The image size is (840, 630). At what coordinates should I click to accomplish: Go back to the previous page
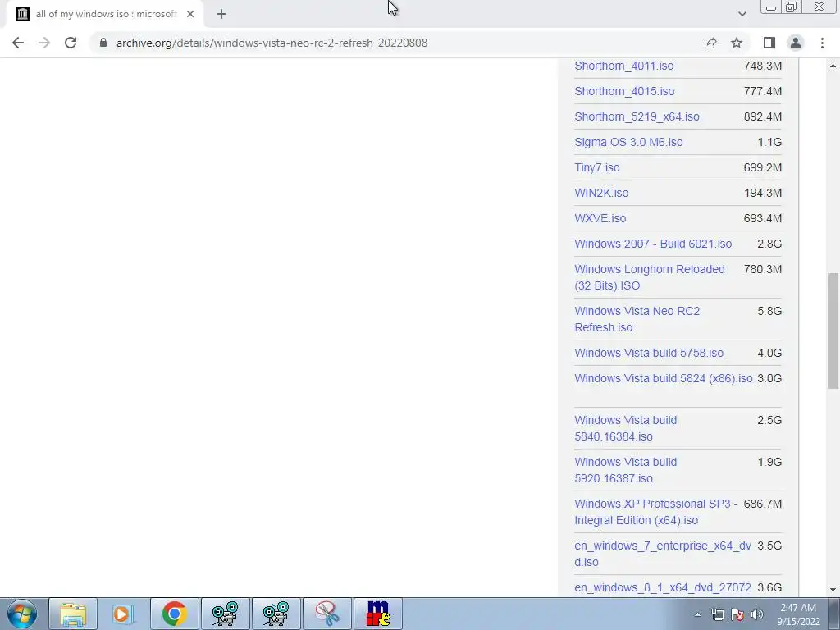point(18,43)
